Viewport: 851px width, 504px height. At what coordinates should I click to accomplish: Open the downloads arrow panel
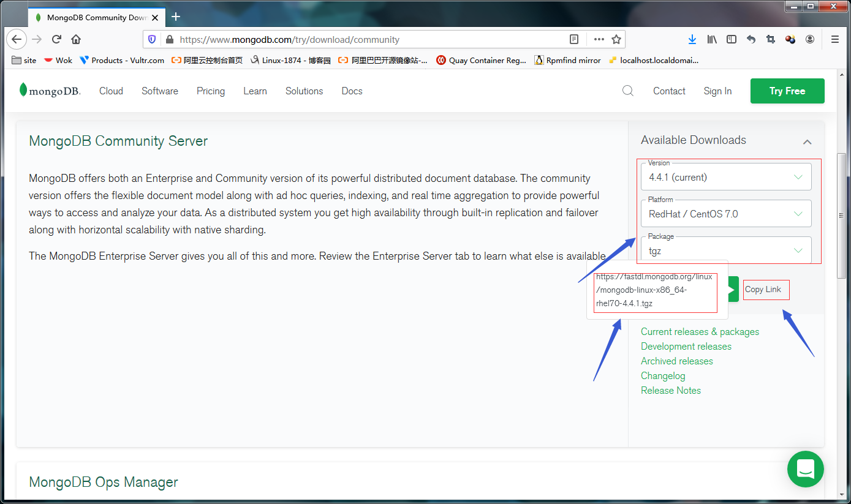(x=692, y=39)
